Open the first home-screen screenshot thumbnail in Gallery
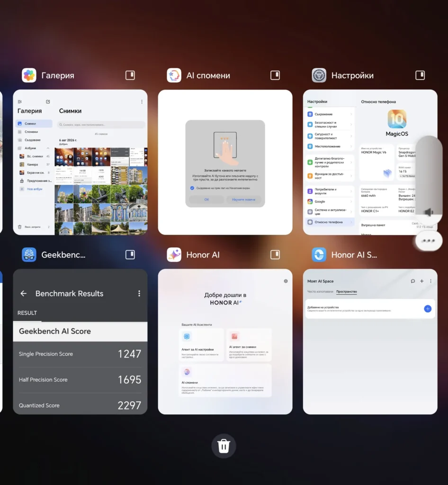The image size is (448, 485). tap(64, 157)
